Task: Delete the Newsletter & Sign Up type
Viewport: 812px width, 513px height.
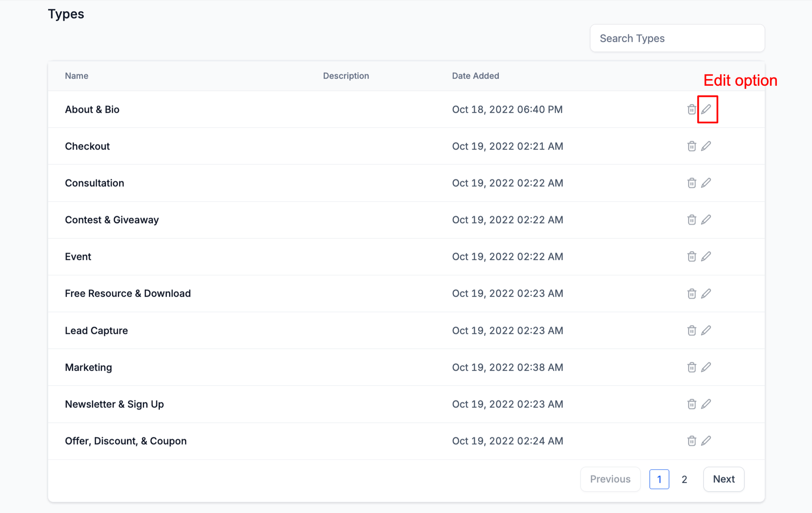Action: [691, 404]
